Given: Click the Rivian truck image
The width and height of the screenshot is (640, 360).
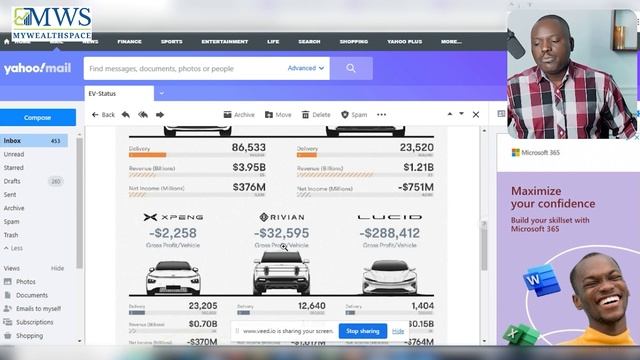Looking at the screenshot, I should click(281, 273).
